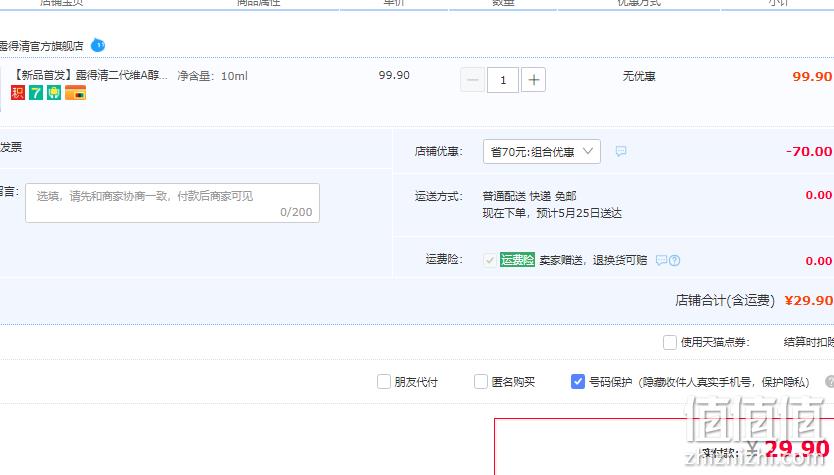Open the 运费险 help question mark
Viewport: 834px width, 475px height.
(x=674, y=260)
